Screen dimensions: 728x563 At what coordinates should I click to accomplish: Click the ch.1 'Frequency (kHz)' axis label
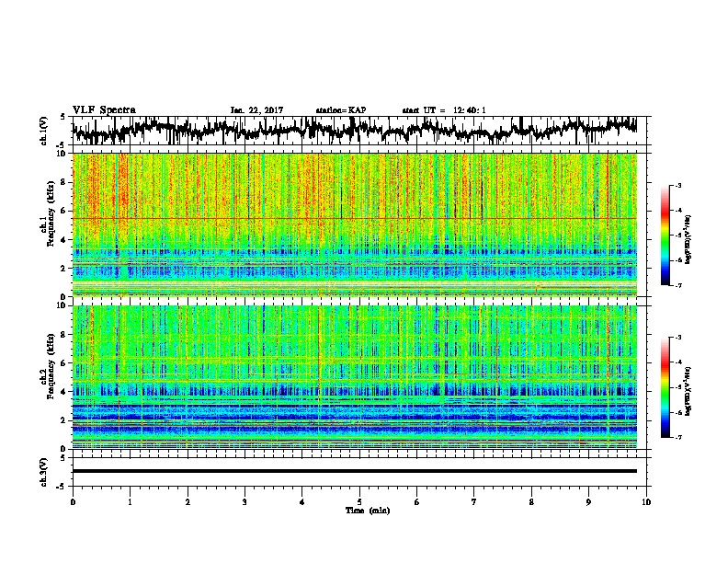(51, 214)
